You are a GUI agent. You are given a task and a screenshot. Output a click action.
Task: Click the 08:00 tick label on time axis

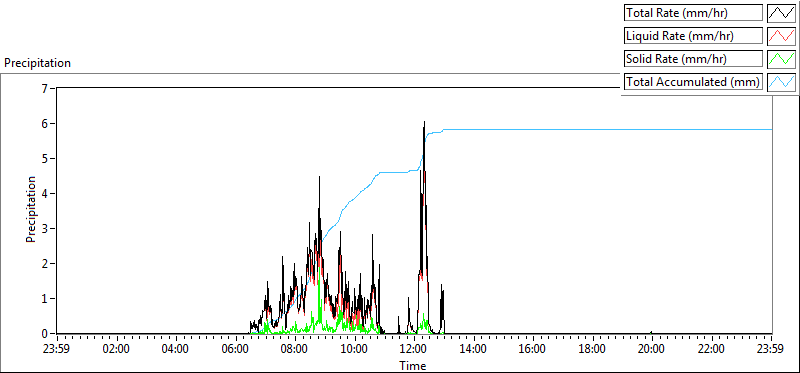(295, 350)
